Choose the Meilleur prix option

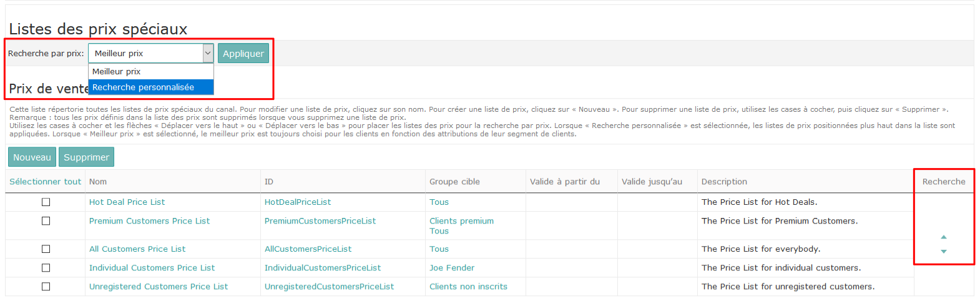click(x=117, y=72)
